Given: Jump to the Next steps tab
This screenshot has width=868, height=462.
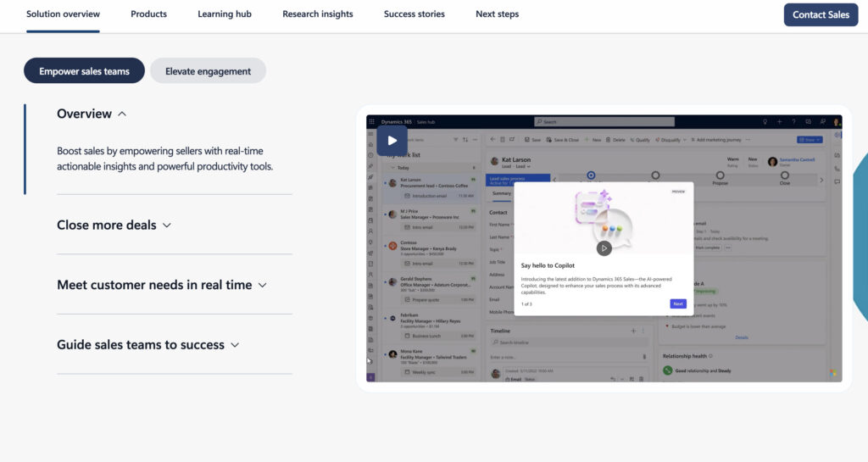Looking at the screenshot, I should (497, 14).
